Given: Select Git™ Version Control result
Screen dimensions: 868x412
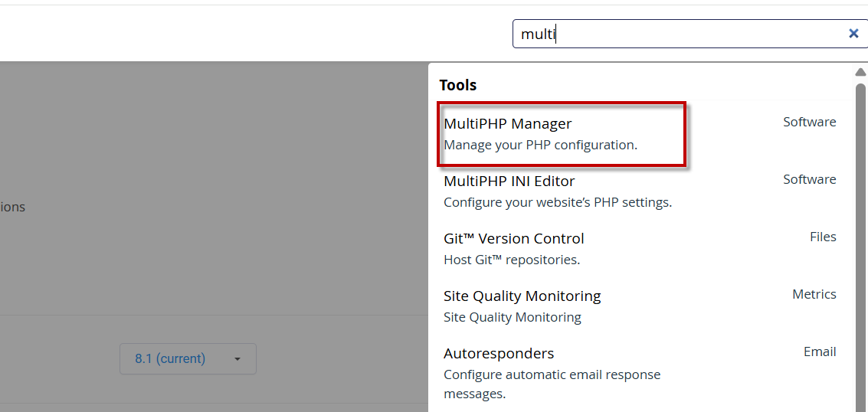Looking at the screenshot, I should (x=513, y=238).
